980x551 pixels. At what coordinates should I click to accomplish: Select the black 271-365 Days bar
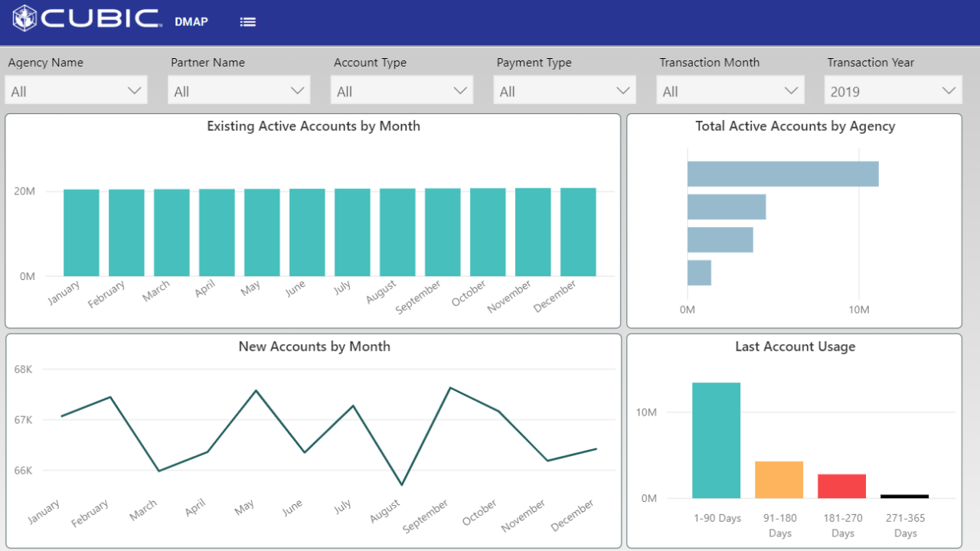click(904, 497)
